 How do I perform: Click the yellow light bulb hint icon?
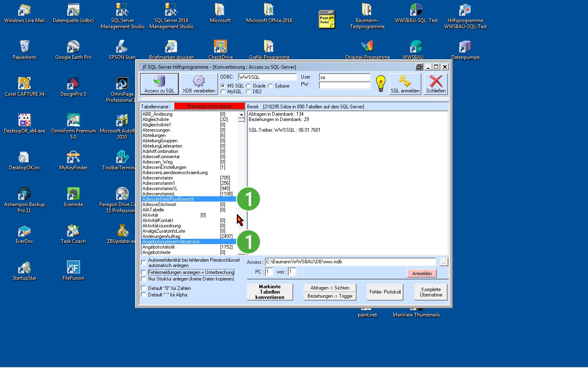click(x=381, y=84)
